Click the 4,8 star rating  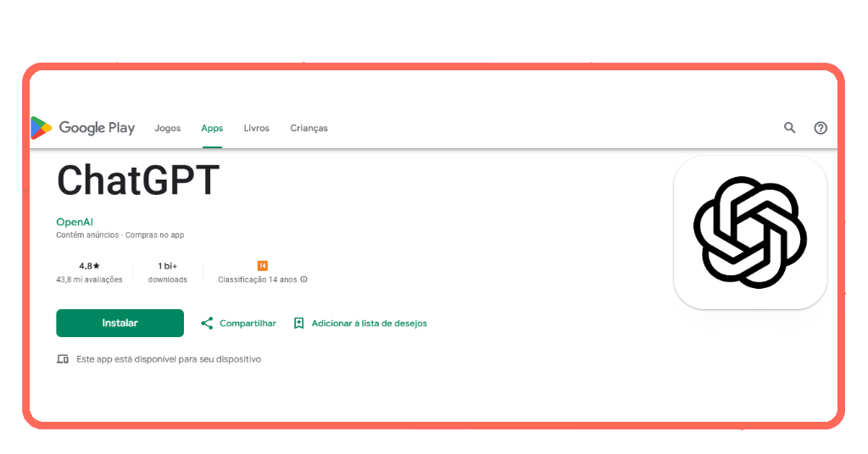tap(89, 266)
